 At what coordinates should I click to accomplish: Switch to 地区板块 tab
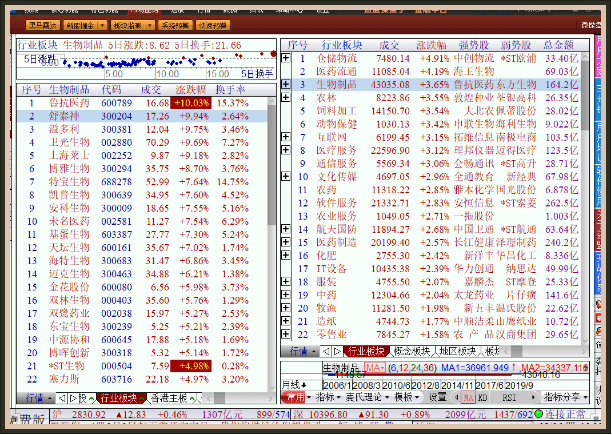coord(457,352)
